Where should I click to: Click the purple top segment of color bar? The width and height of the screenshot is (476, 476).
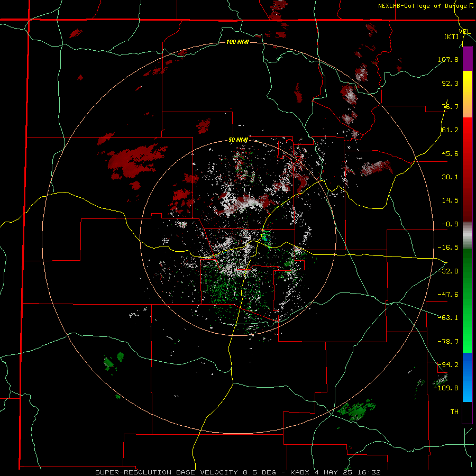coord(467,59)
